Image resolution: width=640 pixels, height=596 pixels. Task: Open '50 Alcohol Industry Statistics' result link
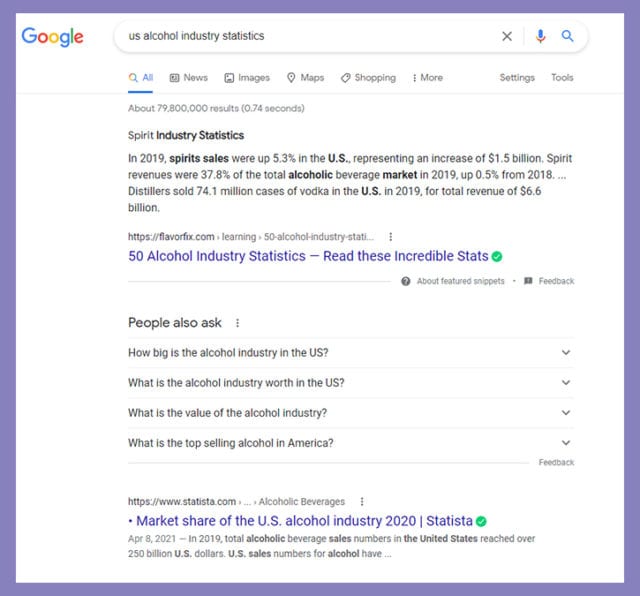coord(308,256)
